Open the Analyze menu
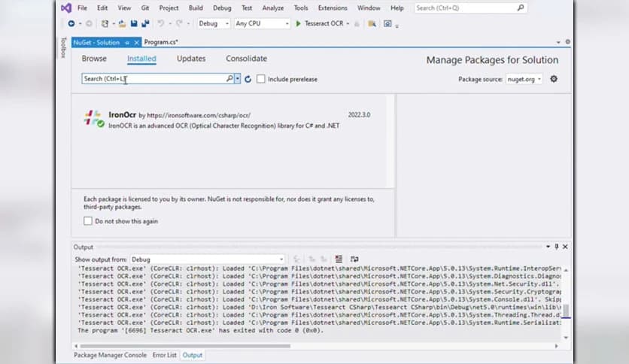This screenshot has width=629, height=364. (x=273, y=8)
